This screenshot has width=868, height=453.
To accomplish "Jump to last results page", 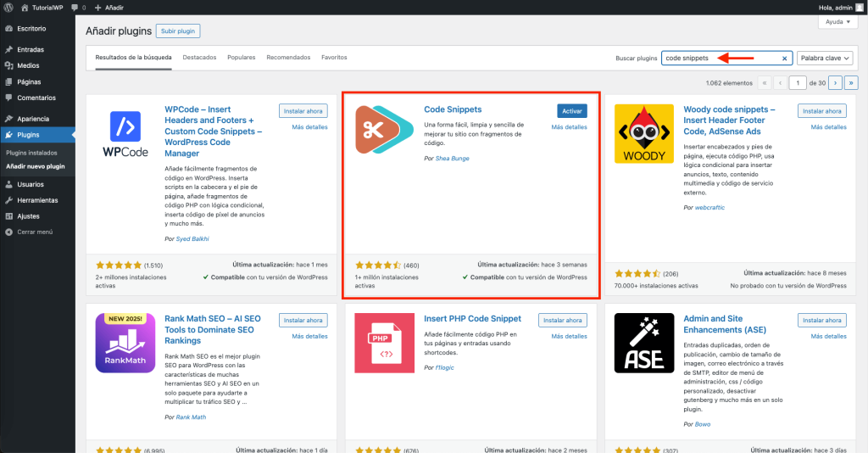I will [851, 83].
